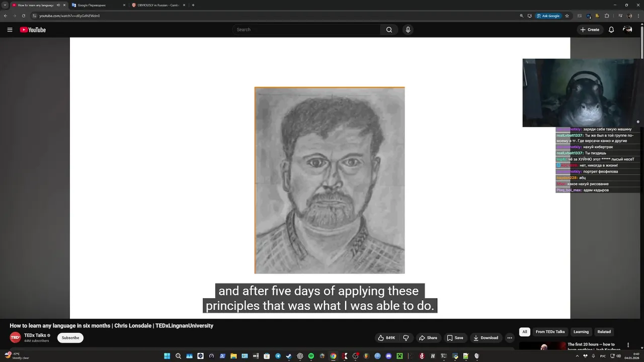Open the TEDx Talks channel name link
This screenshot has width=644, height=362.
[x=35, y=335]
